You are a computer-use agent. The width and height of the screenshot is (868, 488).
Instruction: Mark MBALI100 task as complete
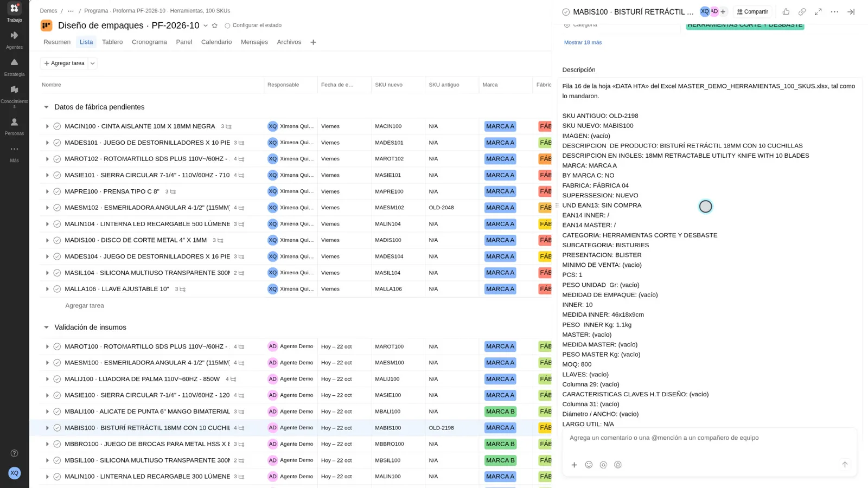[57, 412]
